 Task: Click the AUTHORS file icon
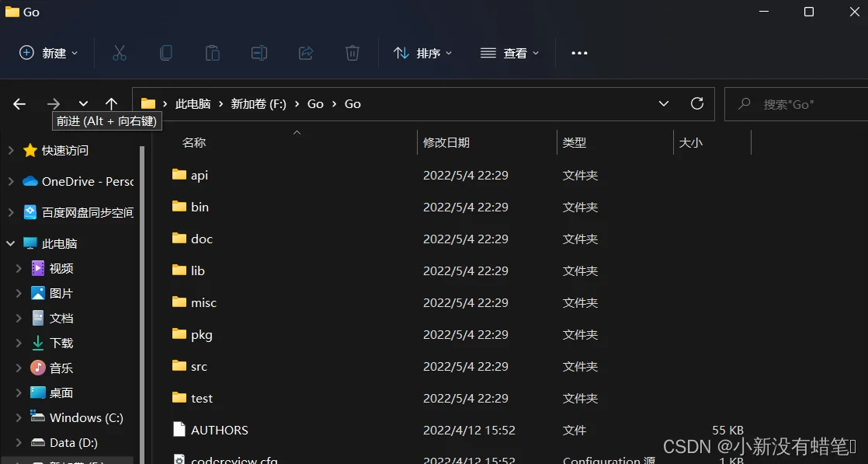[179, 430]
